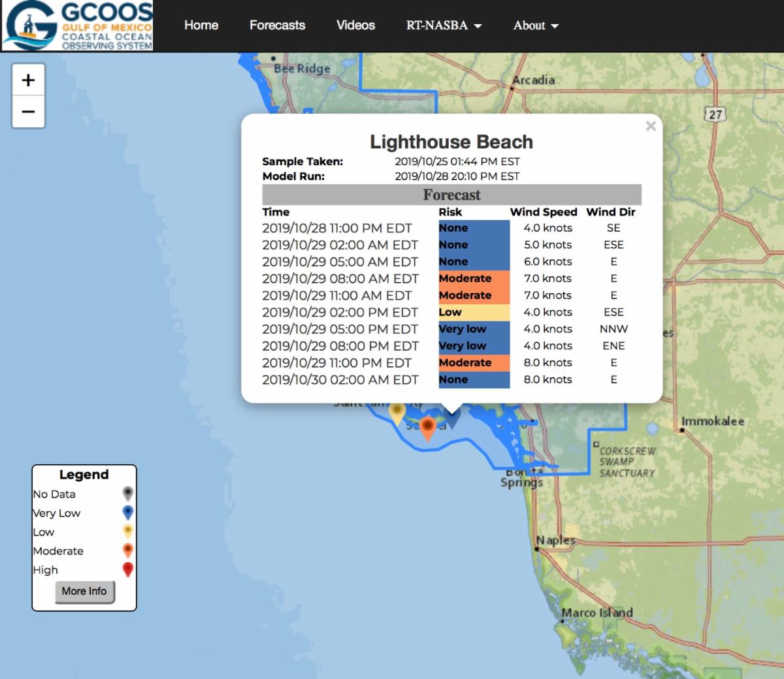
Task: Zoom in on the map
Action: point(28,80)
